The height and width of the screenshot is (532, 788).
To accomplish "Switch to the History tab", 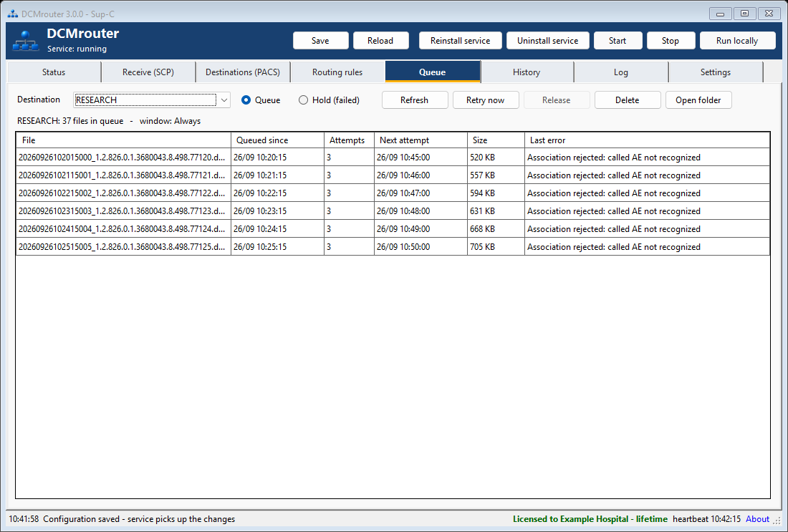I will [527, 72].
